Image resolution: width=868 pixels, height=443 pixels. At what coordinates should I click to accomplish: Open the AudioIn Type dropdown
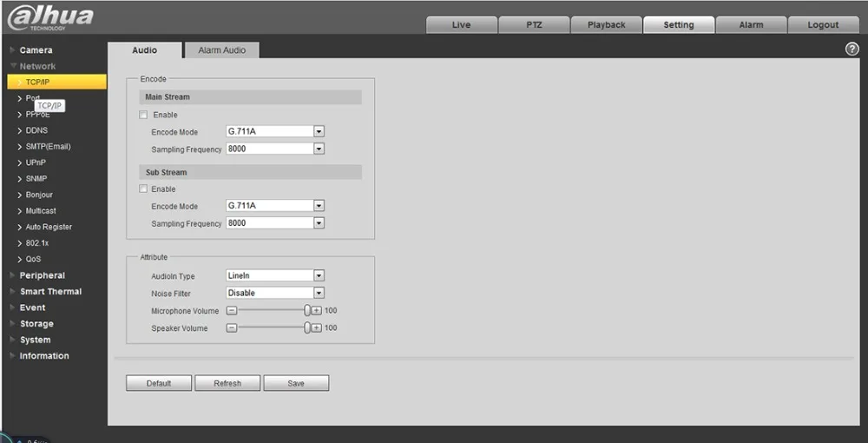pyautogui.click(x=275, y=275)
